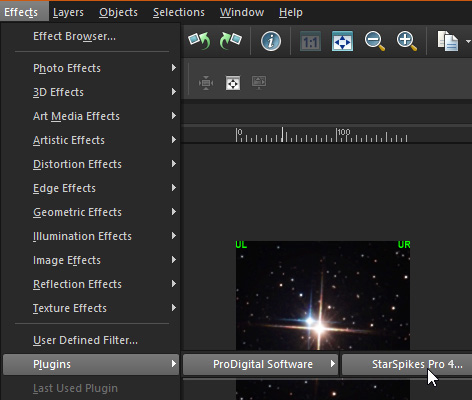The width and height of the screenshot is (472, 400).
Task: Click the UR corner label on image
Action: coord(404,245)
